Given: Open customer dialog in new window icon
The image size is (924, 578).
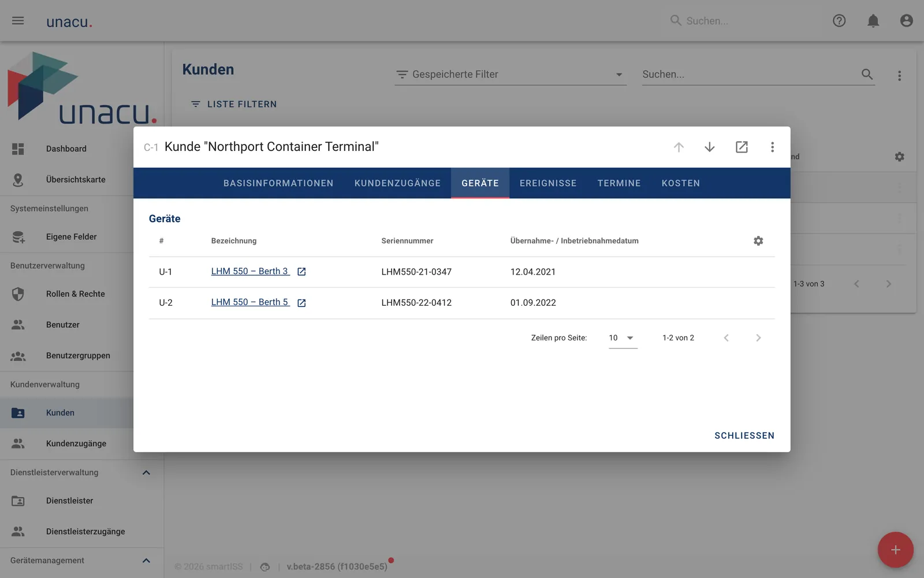Looking at the screenshot, I should click(x=742, y=147).
